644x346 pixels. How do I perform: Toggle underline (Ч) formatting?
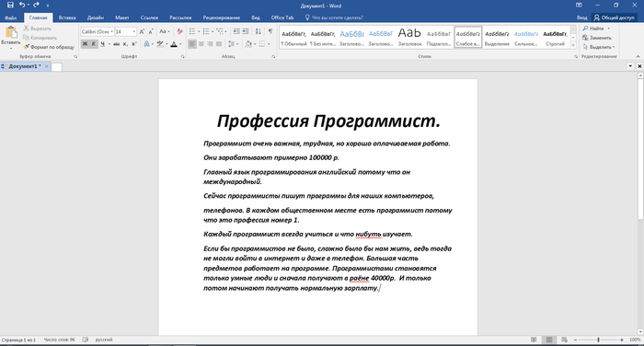tap(103, 44)
